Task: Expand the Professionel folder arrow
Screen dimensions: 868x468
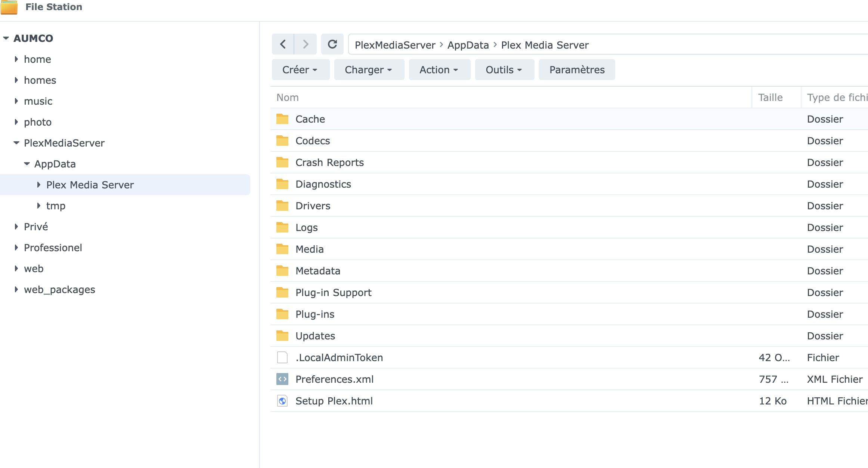Action: pos(16,247)
